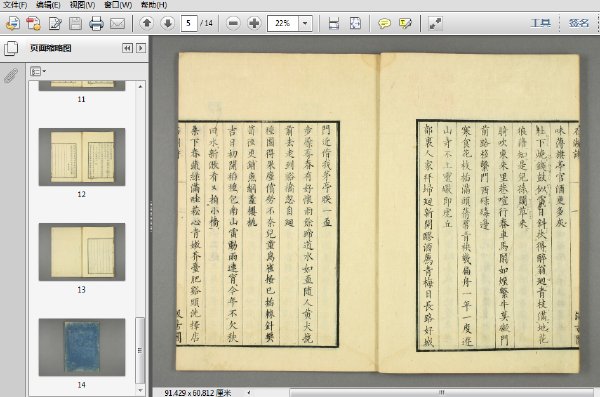Select page 12 thumbnail

(x=82, y=157)
